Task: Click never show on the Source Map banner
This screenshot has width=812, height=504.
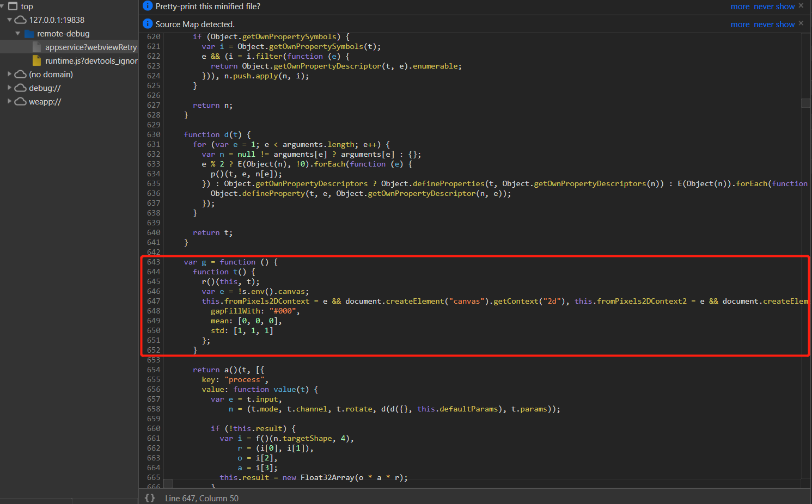Action: point(774,24)
